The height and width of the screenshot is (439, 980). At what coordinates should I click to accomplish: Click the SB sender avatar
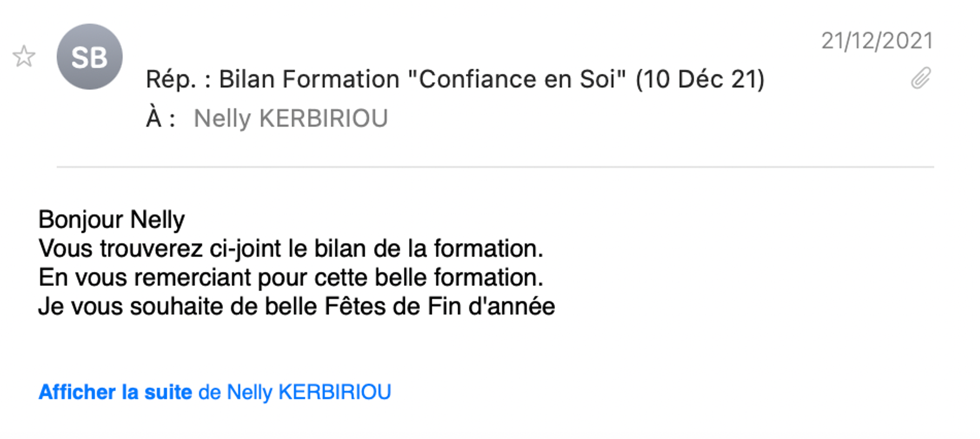[x=89, y=56]
